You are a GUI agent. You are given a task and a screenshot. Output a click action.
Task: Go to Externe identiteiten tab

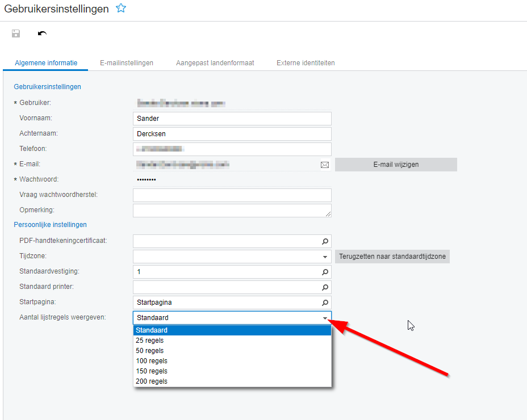[306, 63]
